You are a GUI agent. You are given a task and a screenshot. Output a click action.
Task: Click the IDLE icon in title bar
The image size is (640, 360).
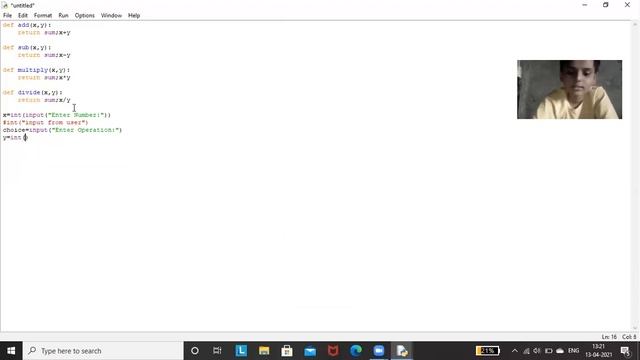[x=5, y=5]
